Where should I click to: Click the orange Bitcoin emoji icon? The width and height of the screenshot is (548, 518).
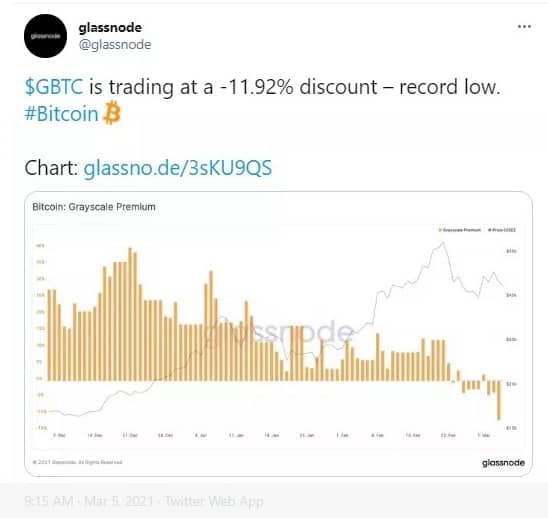point(111,112)
